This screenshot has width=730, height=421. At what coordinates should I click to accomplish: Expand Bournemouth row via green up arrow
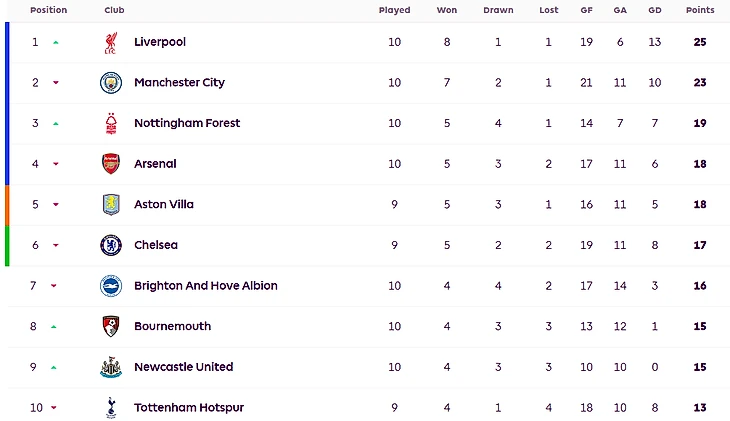pos(56,326)
